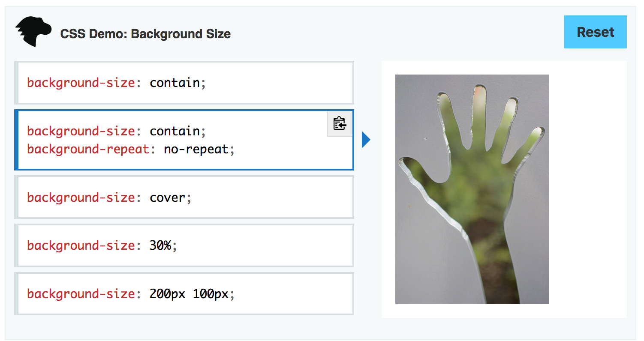This screenshot has height=341, width=644.
Task: Choose the background-size: cover example
Action: click(184, 197)
